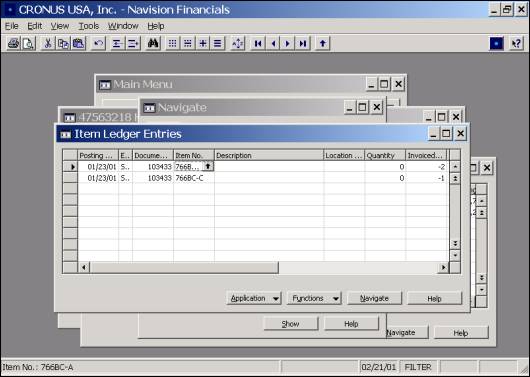Click the Sort toolbar icon
Screen dimensions: 530x377
(x=238, y=43)
